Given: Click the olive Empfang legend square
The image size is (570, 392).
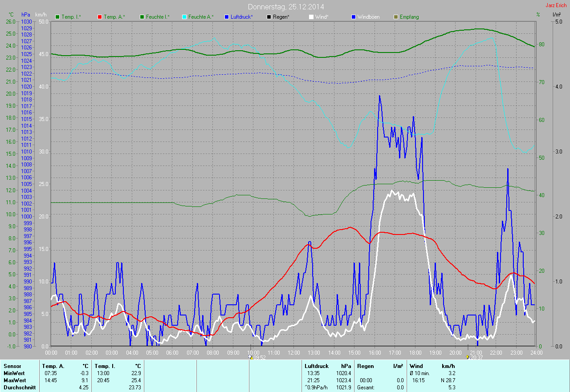Looking at the screenshot, I should [x=395, y=17].
